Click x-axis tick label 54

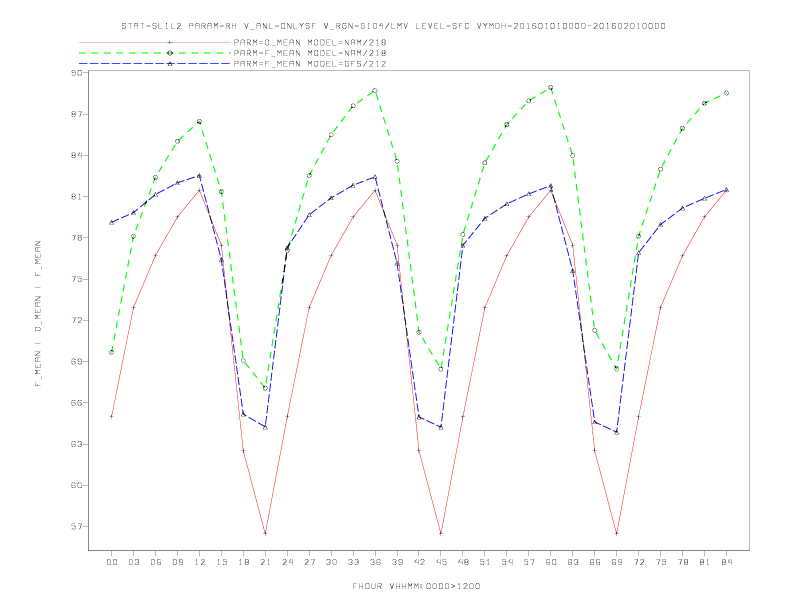507,562
